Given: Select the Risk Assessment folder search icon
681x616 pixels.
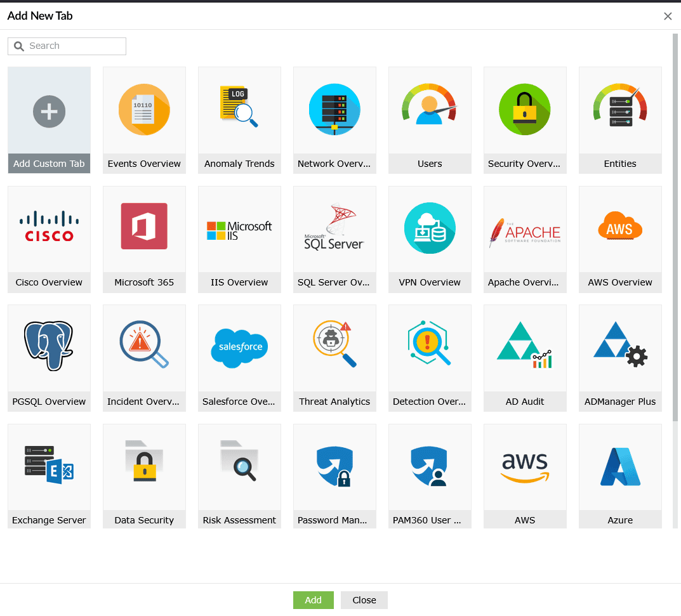Looking at the screenshot, I should [239, 461].
